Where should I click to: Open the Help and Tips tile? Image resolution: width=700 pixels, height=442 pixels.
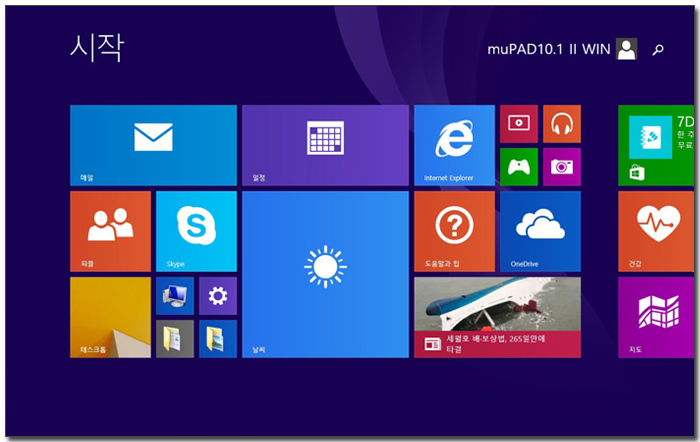point(454,231)
